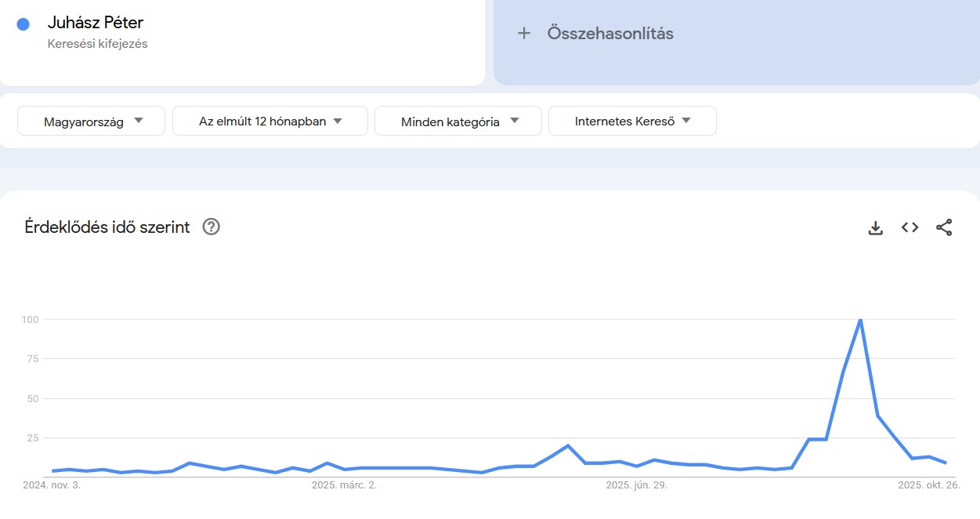Click the peak of the trend line
The image size is (980, 519).
(x=859, y=319)
